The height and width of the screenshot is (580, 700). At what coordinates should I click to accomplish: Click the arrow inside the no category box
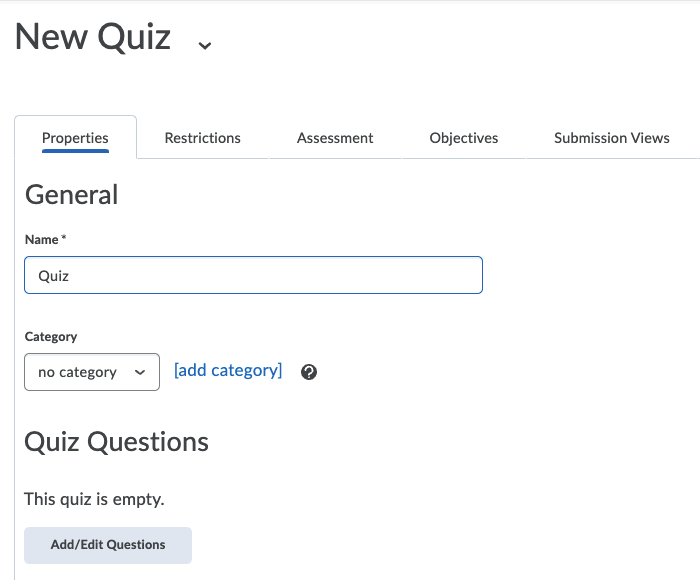click(141, 372)
